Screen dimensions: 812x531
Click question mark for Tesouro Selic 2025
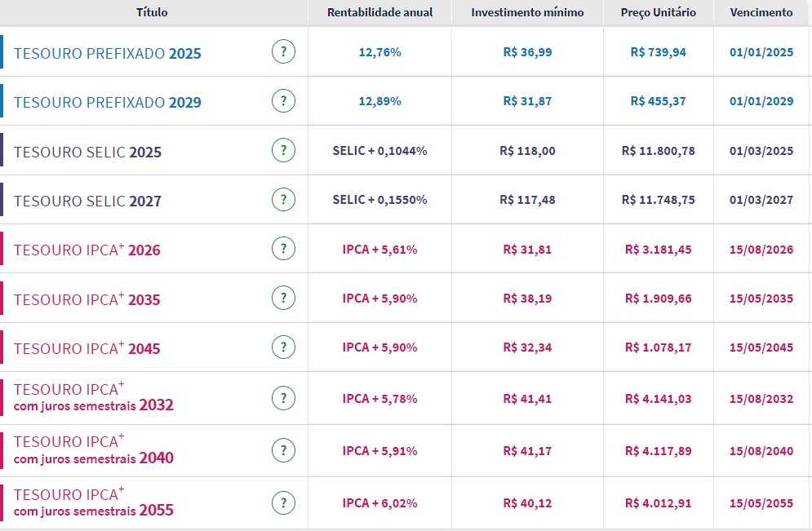click(283, 151)
